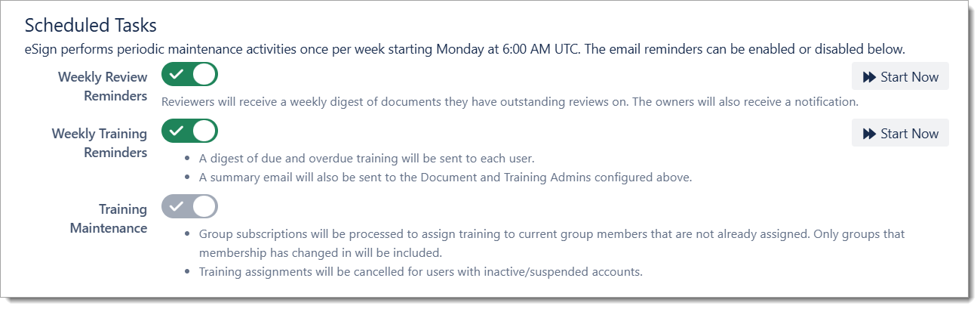Click the bullet about Document and Training Admins
The width and height of the screenshot is (980, 309).
coord(445,178)
